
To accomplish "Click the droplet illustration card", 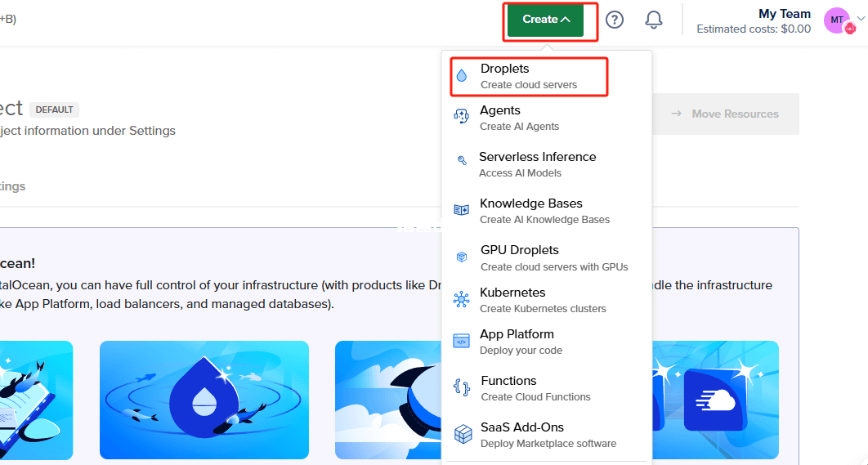I will tap(204, 400).
